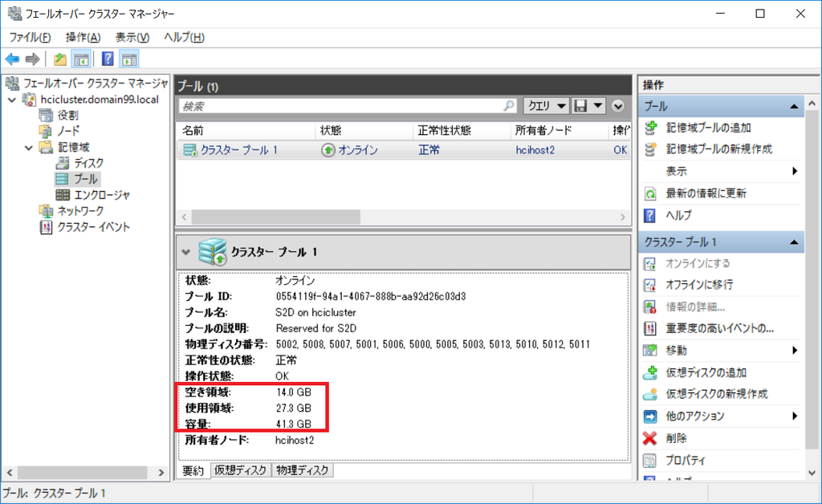
Task: Open the 操作(A) menu
Action: (x=83, y=37)
